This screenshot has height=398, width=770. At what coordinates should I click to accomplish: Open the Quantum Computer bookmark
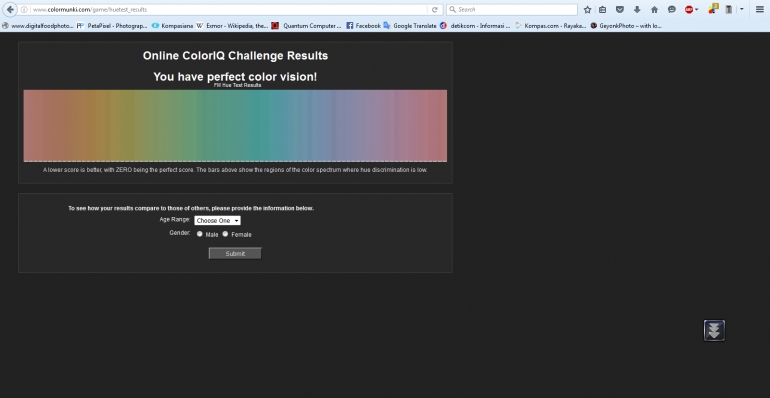306,26
